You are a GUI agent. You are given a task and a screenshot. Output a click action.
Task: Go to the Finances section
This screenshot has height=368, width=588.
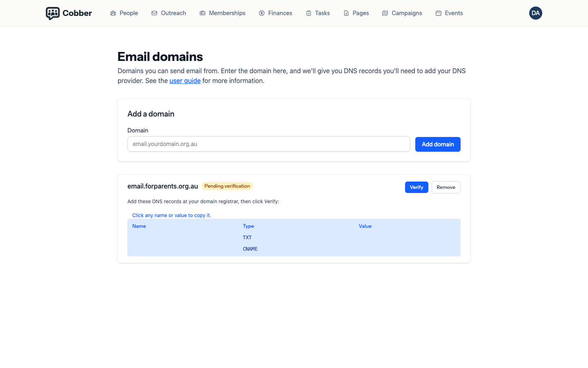tap(276, 13)
